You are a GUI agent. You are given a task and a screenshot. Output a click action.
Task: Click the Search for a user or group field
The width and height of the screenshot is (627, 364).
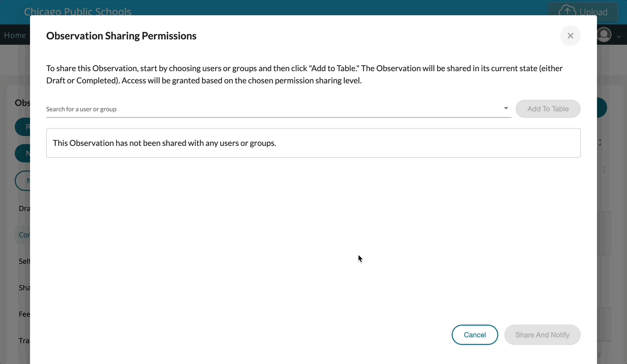click(x=275, y=109)
